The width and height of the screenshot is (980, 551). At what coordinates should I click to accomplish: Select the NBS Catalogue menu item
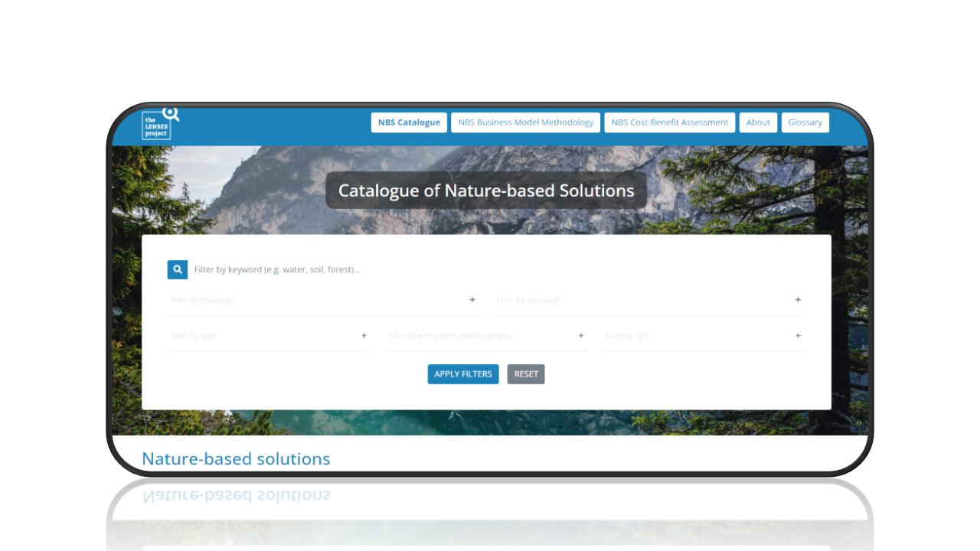click(409, 122)
